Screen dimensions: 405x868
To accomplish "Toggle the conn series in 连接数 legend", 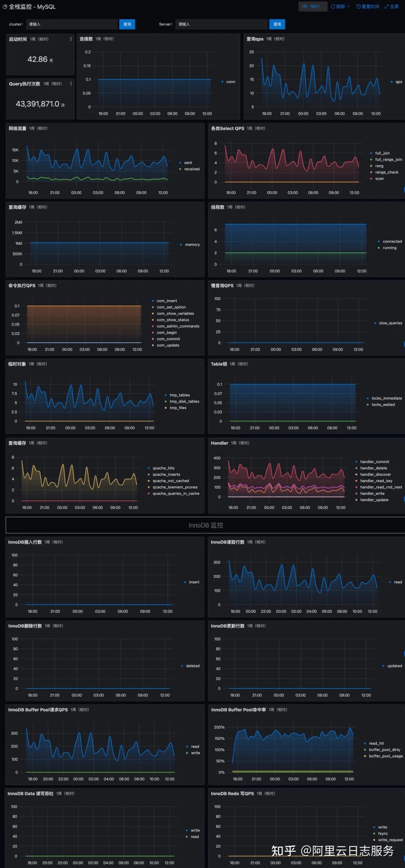I will tap(228, 82).
